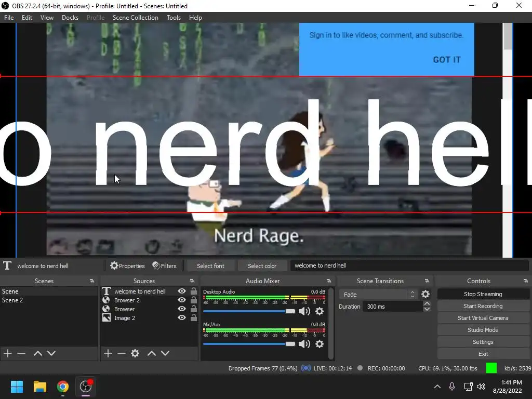Add a new scene with plus icon
The width and height of the screenshot is (532, 399).
pos(8,353)
